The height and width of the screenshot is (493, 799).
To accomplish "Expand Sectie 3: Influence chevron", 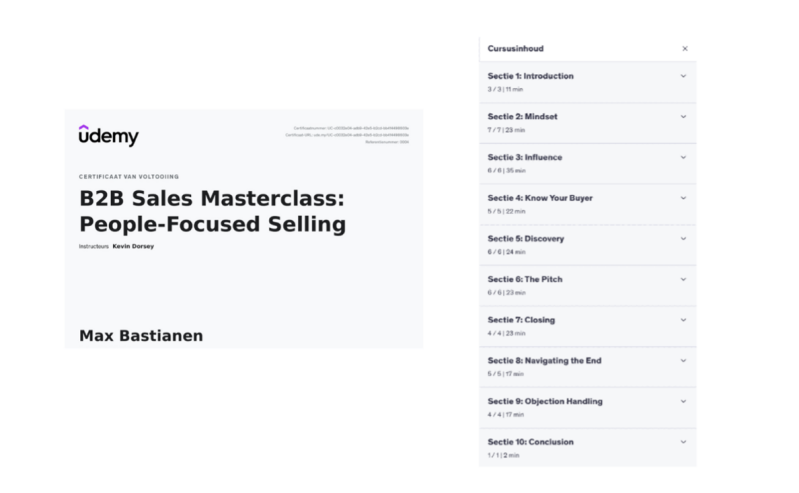I will pyautogui.click(x=684, y=157).
